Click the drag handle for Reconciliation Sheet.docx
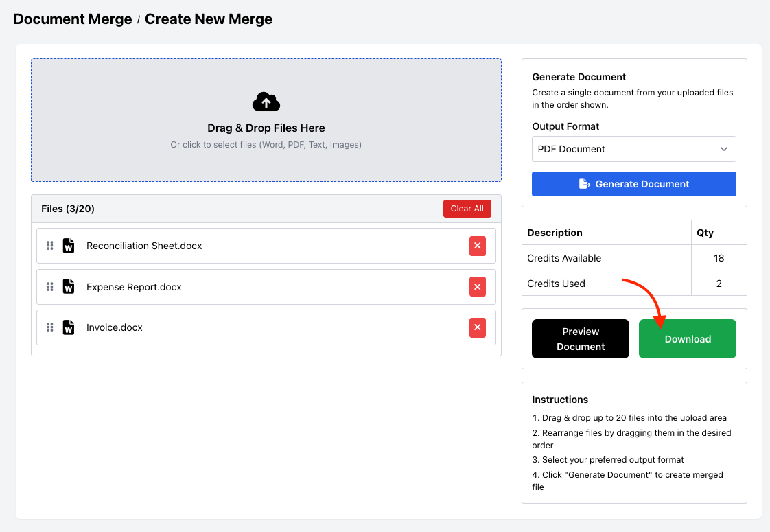The height and width of the screenshot is (532, 770). pyautogui.click(x=49, y=245)
